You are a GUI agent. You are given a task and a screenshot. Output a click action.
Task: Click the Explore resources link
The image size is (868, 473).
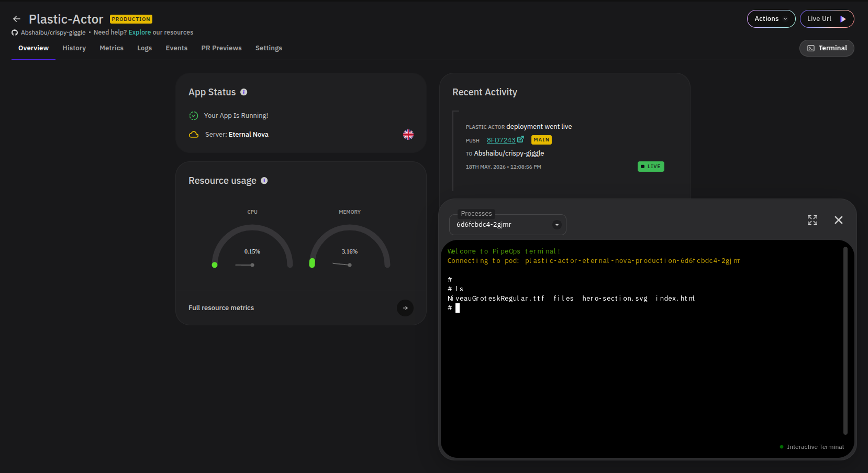139,32
